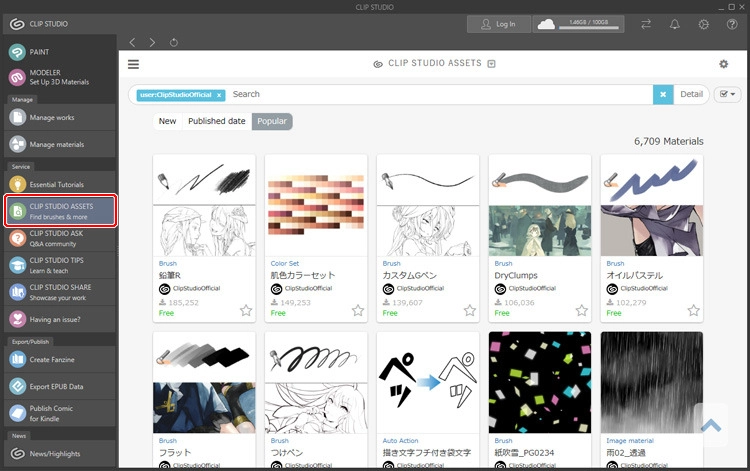Image resolution: width=750 pixels, height=471 pixels.
Task: Open Having an issue? help
Action: point(59,319)
